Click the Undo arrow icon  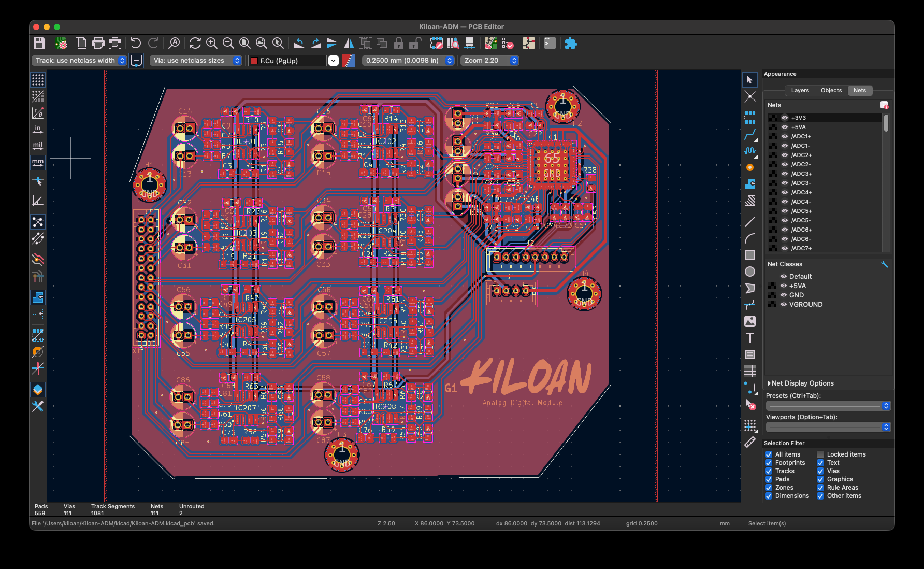click(136, 44)
